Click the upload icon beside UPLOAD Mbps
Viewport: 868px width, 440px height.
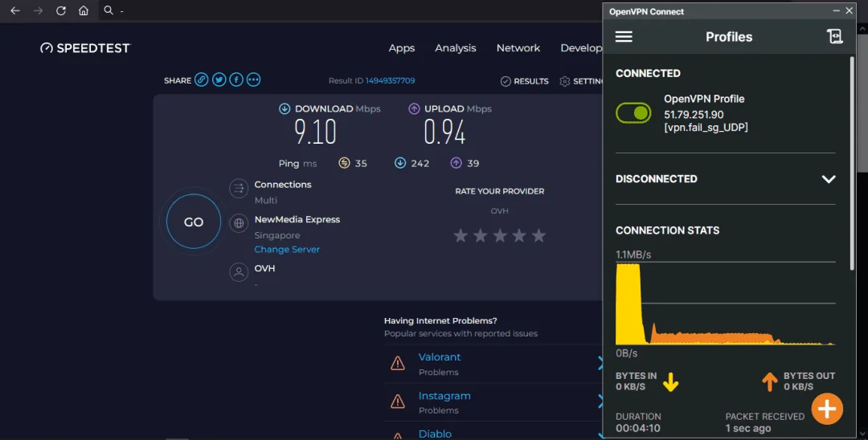[x=414, y=109]
